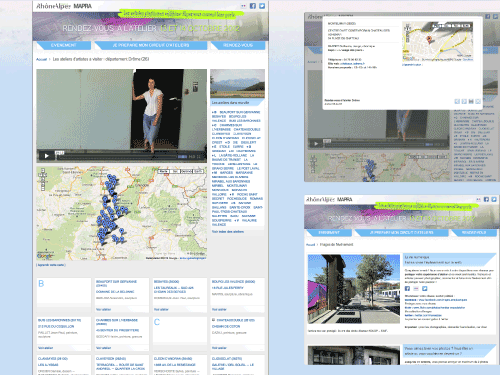Open the orange pin on popup mini map
500x375 pixels.
click(429, 40)
